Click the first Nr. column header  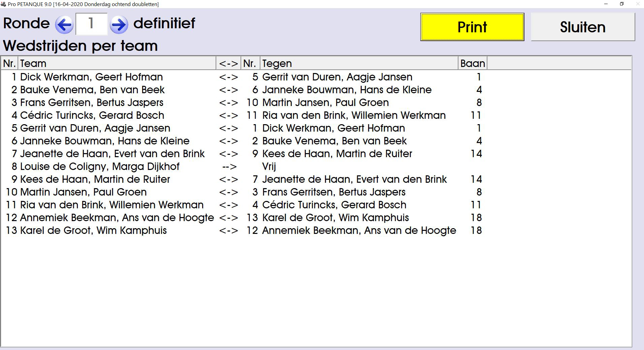[9, 63]
